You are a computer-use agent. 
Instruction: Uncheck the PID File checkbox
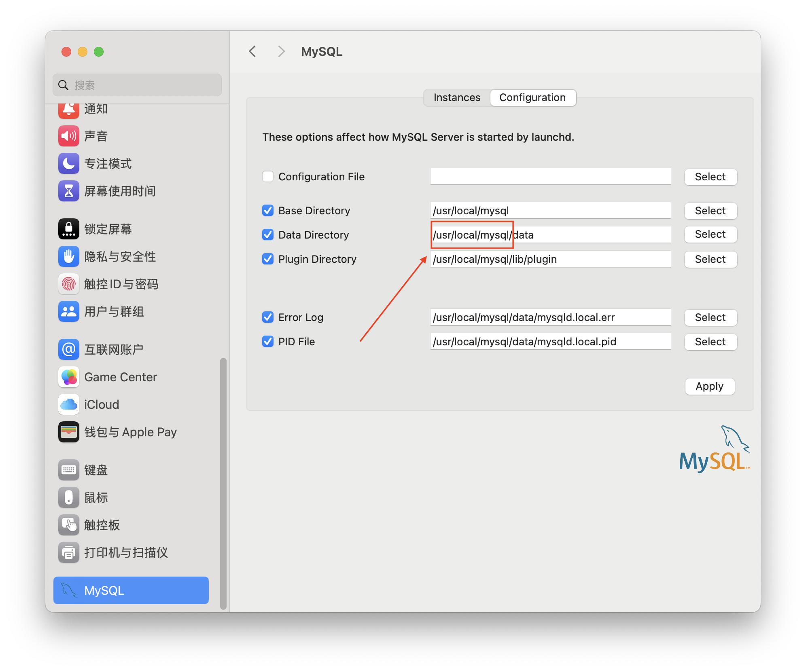[x=268, y=342]
